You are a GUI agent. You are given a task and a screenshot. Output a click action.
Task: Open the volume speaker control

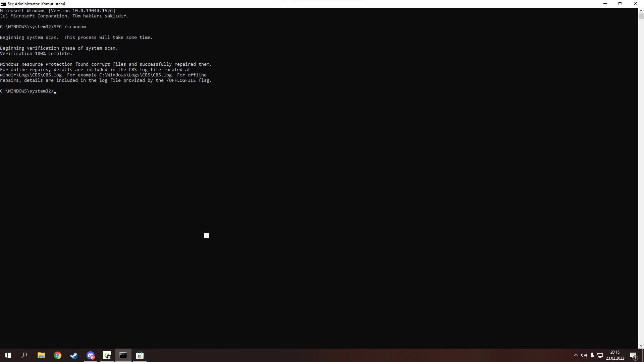pos(584,355)
